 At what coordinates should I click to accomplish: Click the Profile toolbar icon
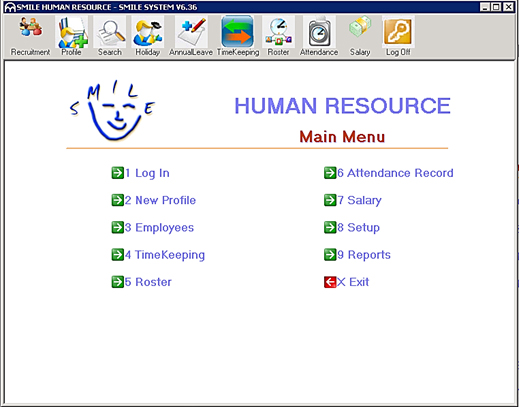(x=72, y=32)
